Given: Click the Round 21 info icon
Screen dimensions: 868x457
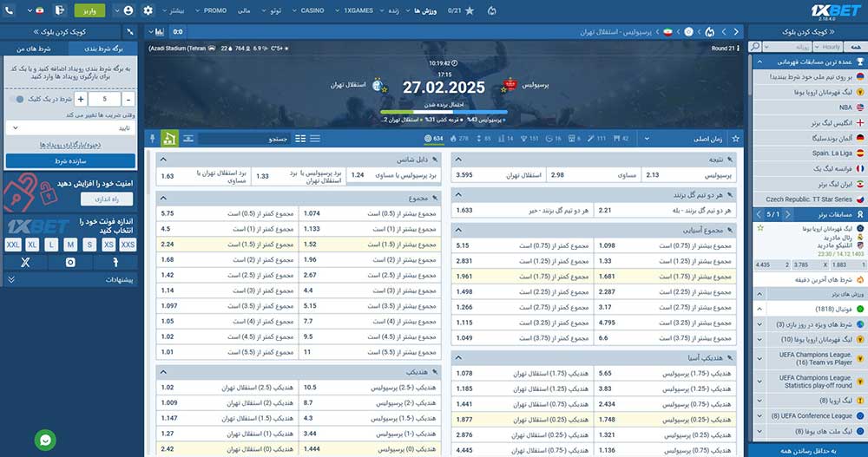Looking at the screenshot, I should coord(737,49).
